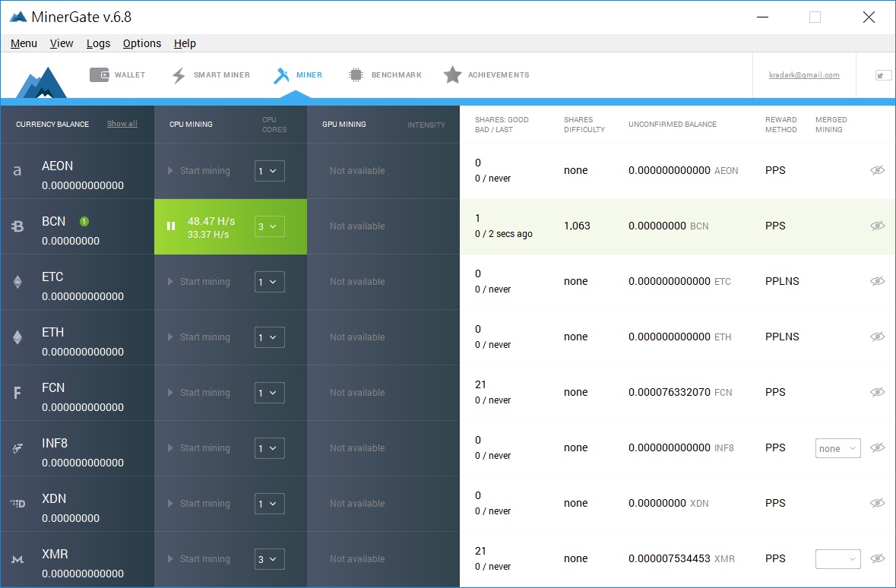
Task: Toggle visibility of the ETC row
Action: (x=877, y=281)
